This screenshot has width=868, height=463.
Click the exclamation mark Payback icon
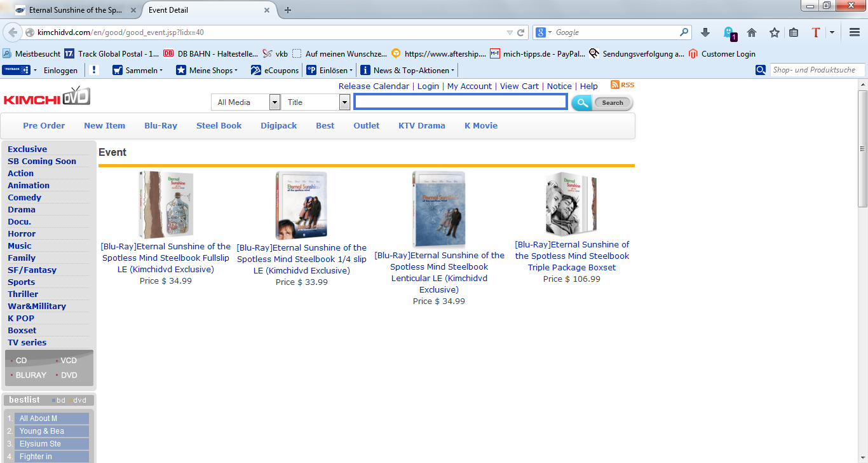[x=95, y=70]
